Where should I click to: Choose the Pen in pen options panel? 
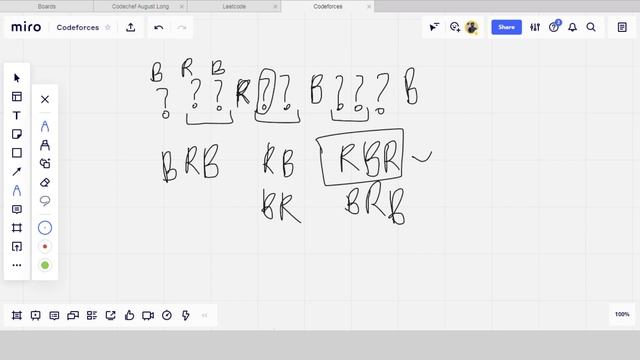pyautogui.click(x=45, y=127)
